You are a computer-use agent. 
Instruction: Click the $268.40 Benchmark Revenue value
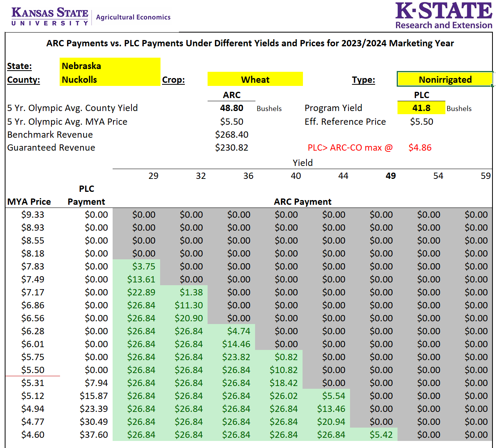pyautogui.click(x=232, y=135)
